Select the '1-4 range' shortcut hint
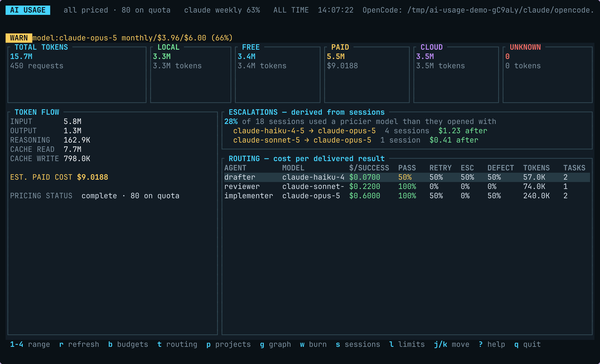The image size is (600, 364). point(30,344)
